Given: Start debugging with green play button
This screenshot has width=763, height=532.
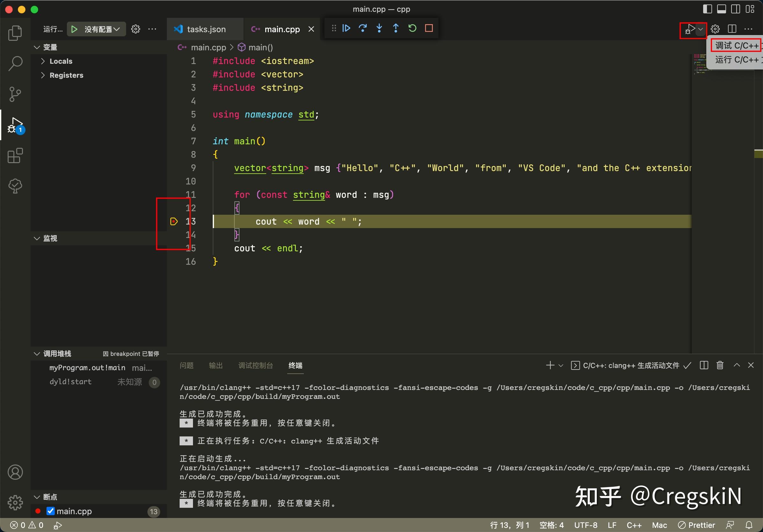Looking at the screenshot, I should click(75, 29).
